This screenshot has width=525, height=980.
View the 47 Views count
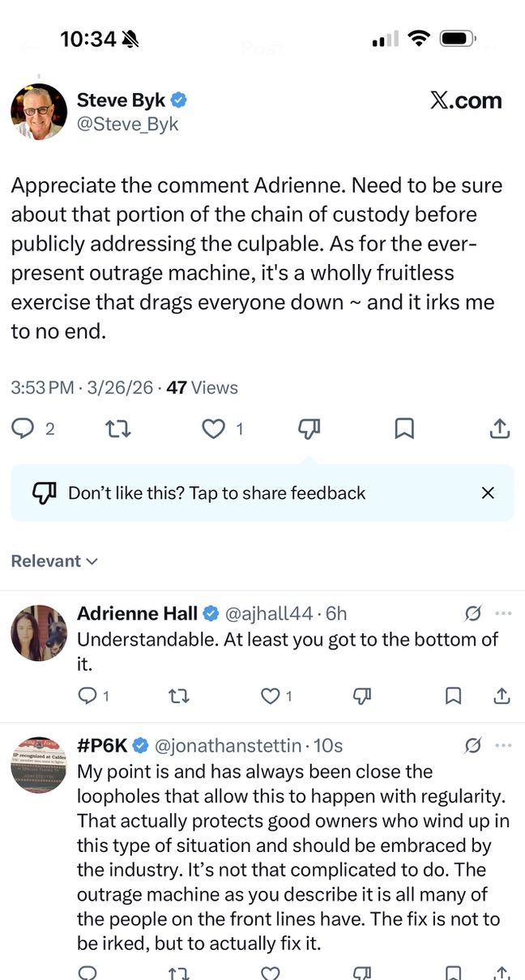tap(202, 388)
